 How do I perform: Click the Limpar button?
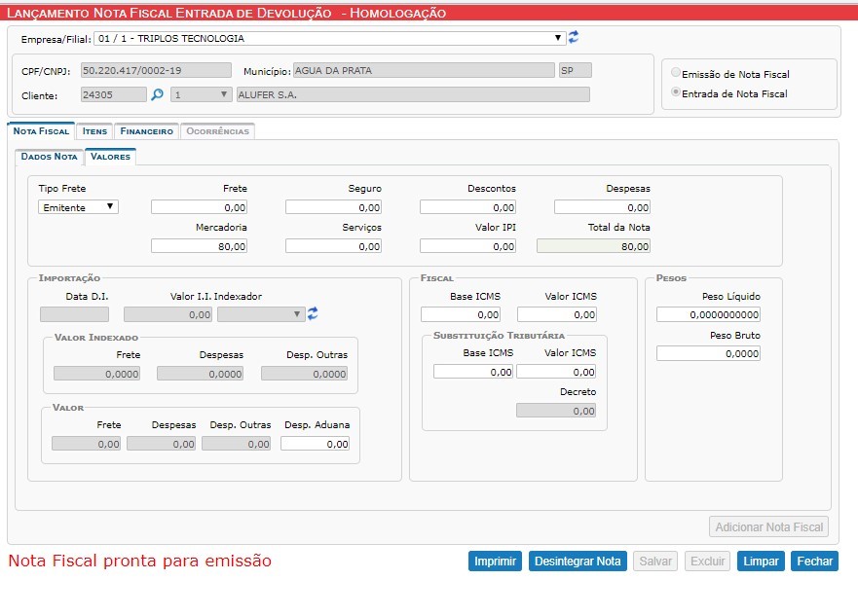point(762,561)
